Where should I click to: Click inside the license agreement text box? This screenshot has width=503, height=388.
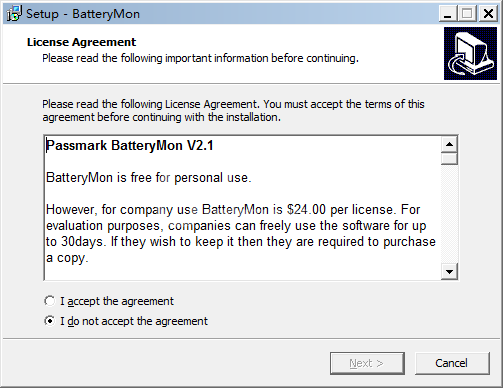pos(243,208)
